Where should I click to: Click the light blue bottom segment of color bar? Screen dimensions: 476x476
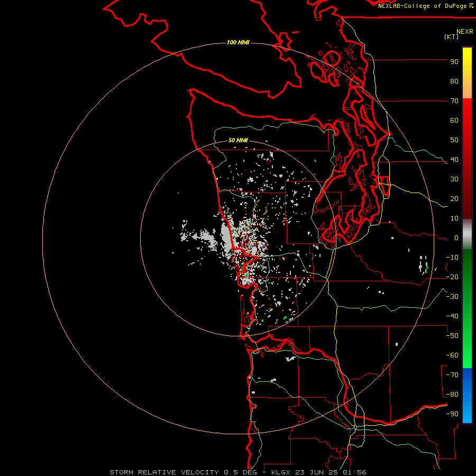[467, 410]
